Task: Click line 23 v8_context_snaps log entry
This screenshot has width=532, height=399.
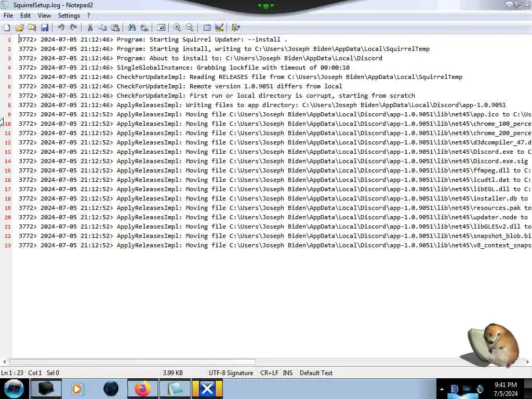Action: 275,245
